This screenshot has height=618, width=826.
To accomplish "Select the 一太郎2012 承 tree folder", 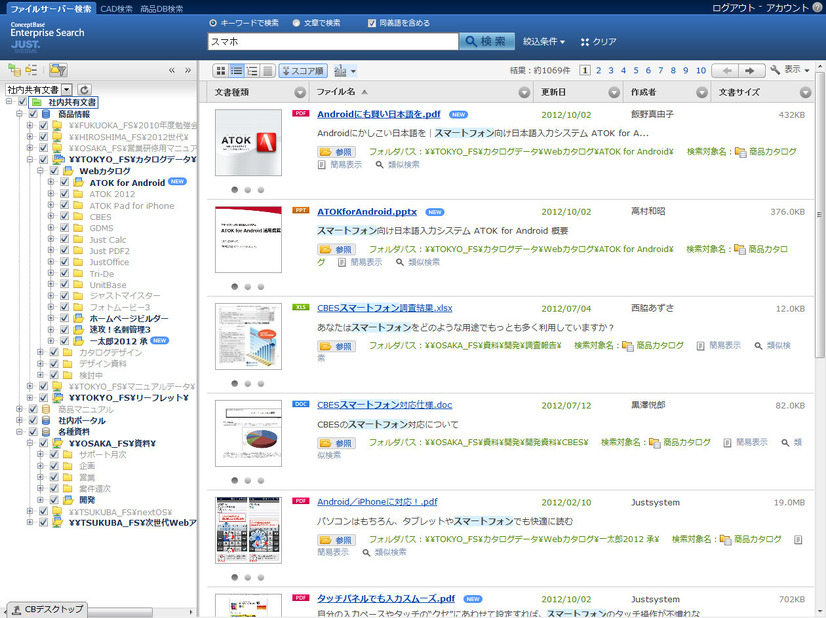I will pyautogui.click(x=118, y=341).
